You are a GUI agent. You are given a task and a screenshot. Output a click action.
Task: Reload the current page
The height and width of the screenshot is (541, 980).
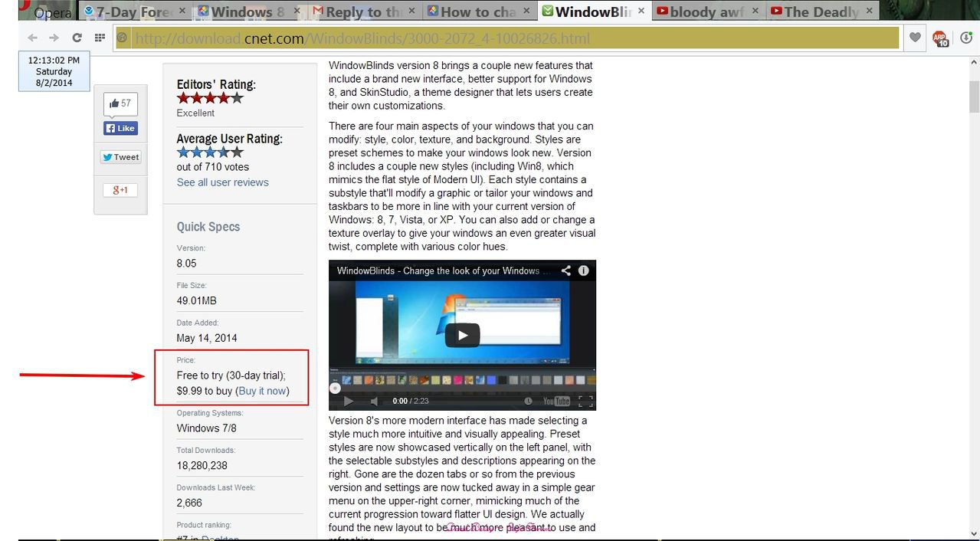[x=76, y=37]
